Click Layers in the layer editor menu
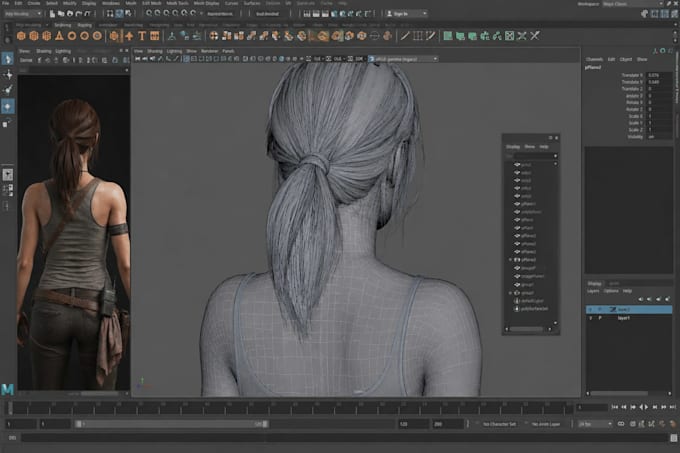Screen dimensions: 680x453 click(593, 291)
